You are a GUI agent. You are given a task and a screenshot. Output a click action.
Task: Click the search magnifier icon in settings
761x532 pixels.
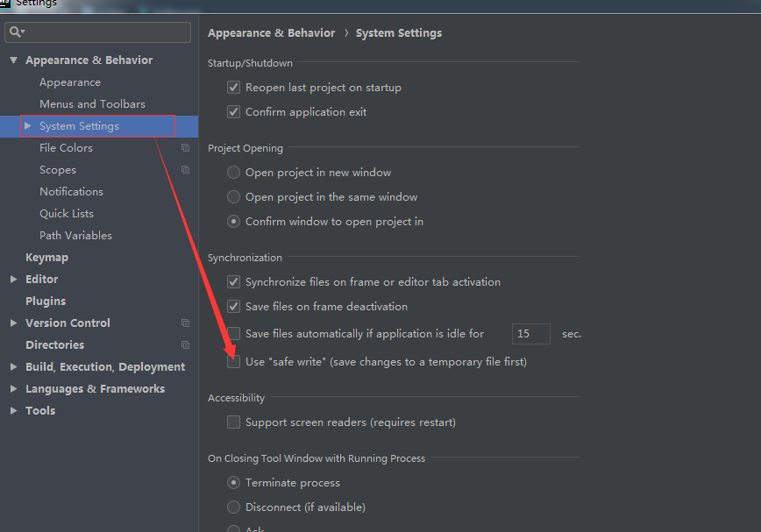(x=16, y=32)
